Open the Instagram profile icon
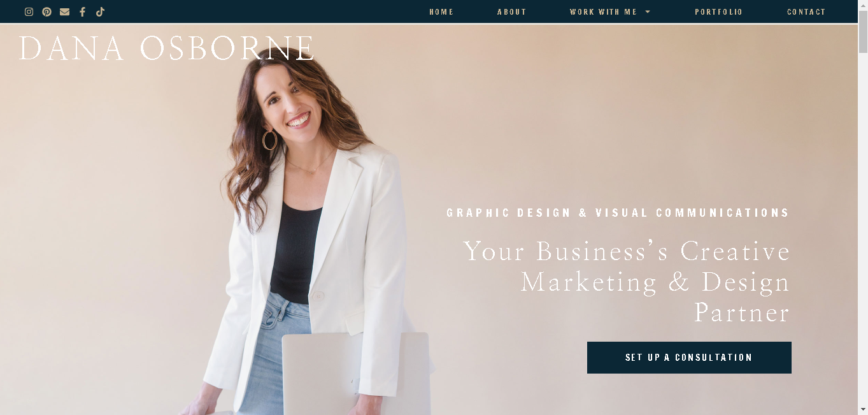 29,11
